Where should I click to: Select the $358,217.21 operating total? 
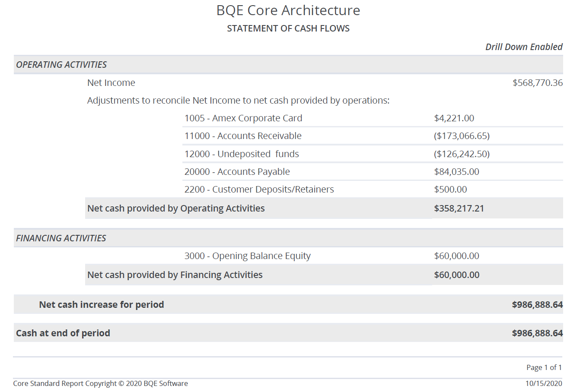pos(459,209)
